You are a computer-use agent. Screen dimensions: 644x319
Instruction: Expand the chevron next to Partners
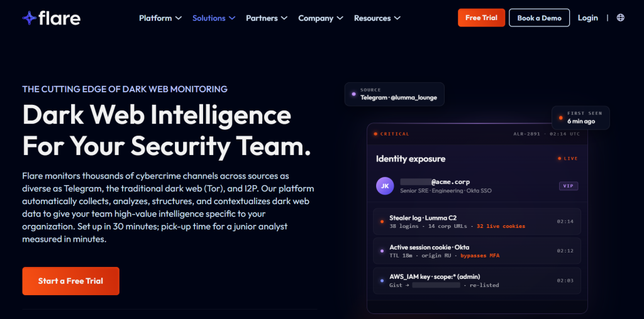coord(284,18)
